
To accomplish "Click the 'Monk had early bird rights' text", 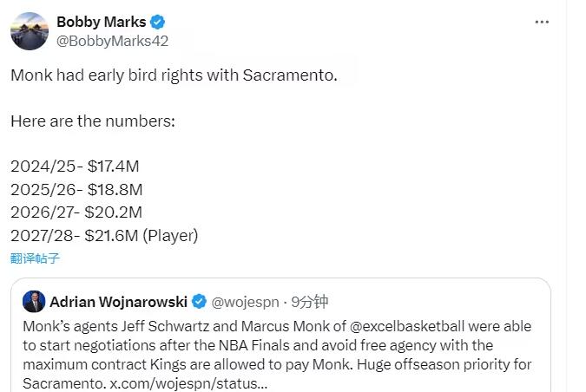I will (x=174, y=75).
